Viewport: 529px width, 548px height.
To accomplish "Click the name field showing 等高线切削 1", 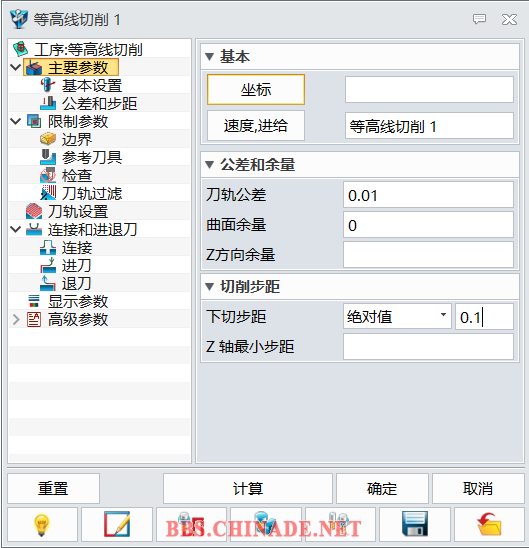I will [x=429, y=126].
